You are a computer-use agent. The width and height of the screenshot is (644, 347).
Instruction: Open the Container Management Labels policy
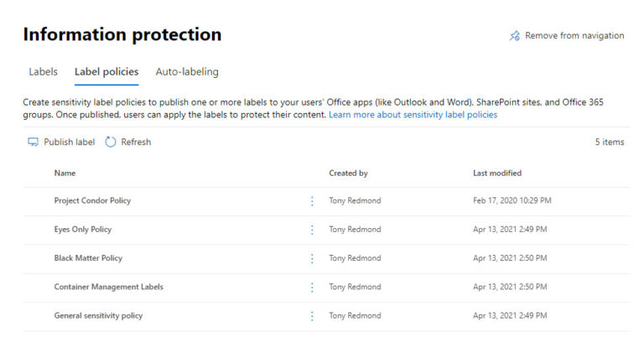point(109,287)
